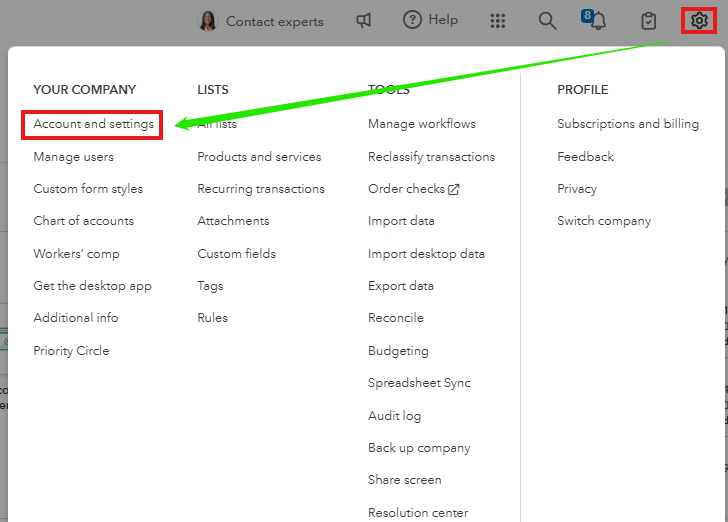Select Import desktop data
This screenshot has width=728, height=522.
click(x=426, y=254)
